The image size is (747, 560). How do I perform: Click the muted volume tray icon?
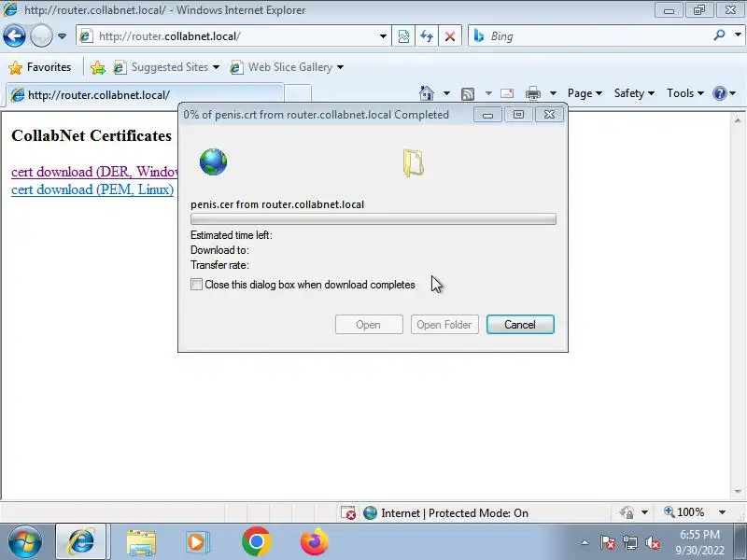pyautogui.click(x=652, y=542)
